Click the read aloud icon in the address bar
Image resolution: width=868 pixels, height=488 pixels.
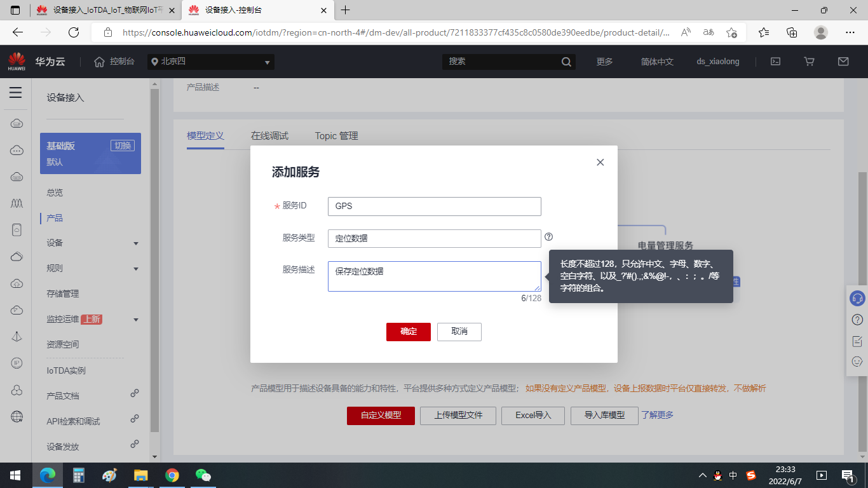(686, 32)
